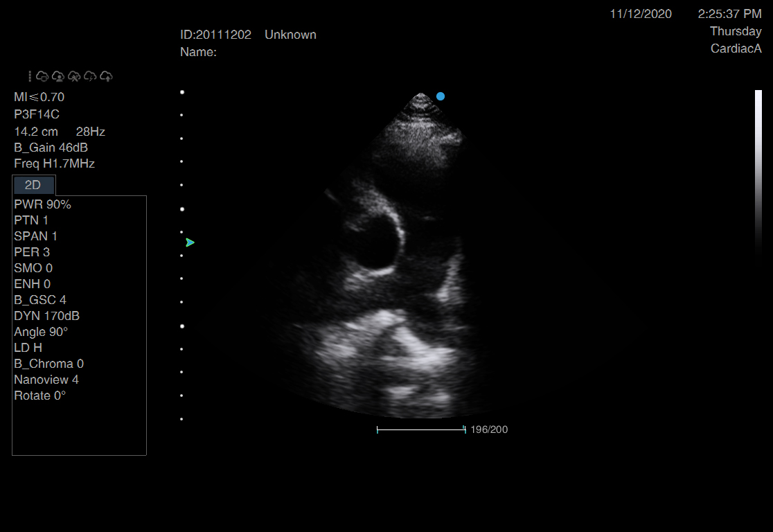Click the patient Name field
This screenshot has height=532, width=773.
(199, 52)
